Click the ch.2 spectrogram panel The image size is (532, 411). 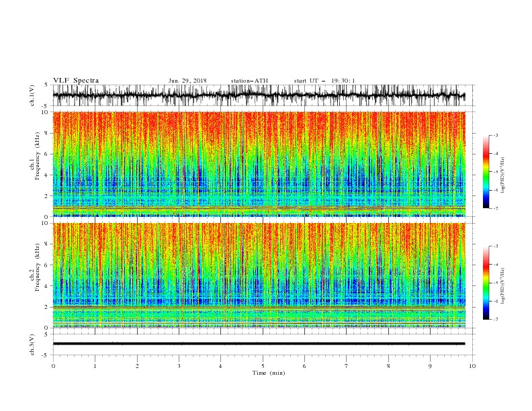(x=259, y=275)
